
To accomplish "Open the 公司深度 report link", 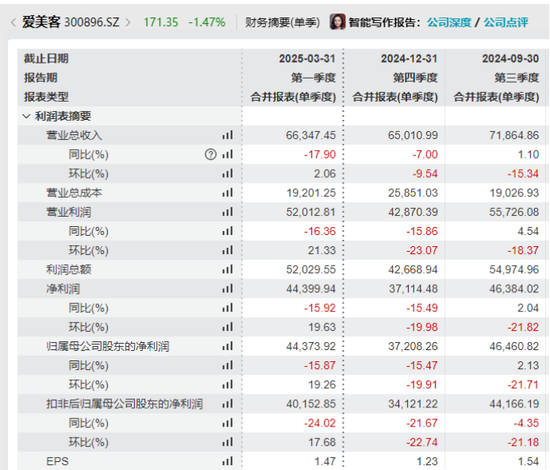I will [449, 22].
